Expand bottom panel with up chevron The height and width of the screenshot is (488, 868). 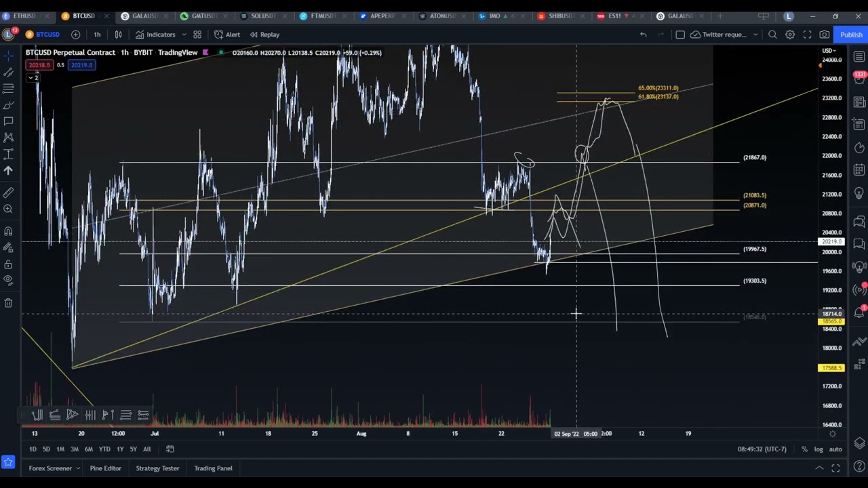click(x=819, y=468)
